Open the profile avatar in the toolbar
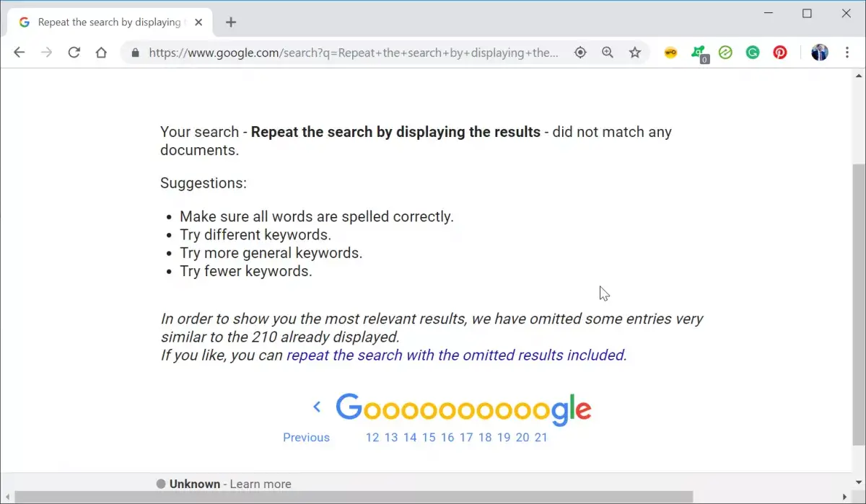866x504 pixels. (x=820, y=53)
